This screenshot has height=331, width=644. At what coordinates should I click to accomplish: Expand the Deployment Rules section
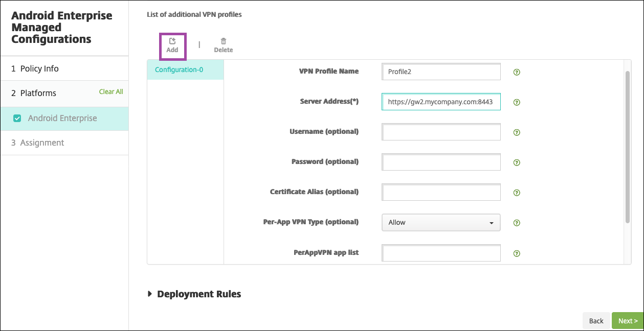[x=150, y=294]
